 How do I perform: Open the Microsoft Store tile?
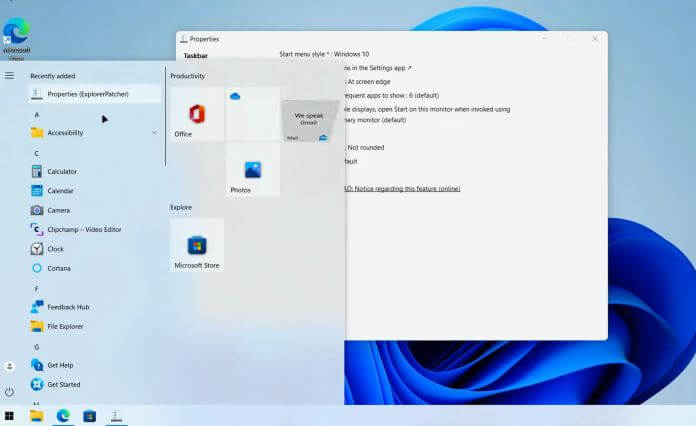point(197,245)
